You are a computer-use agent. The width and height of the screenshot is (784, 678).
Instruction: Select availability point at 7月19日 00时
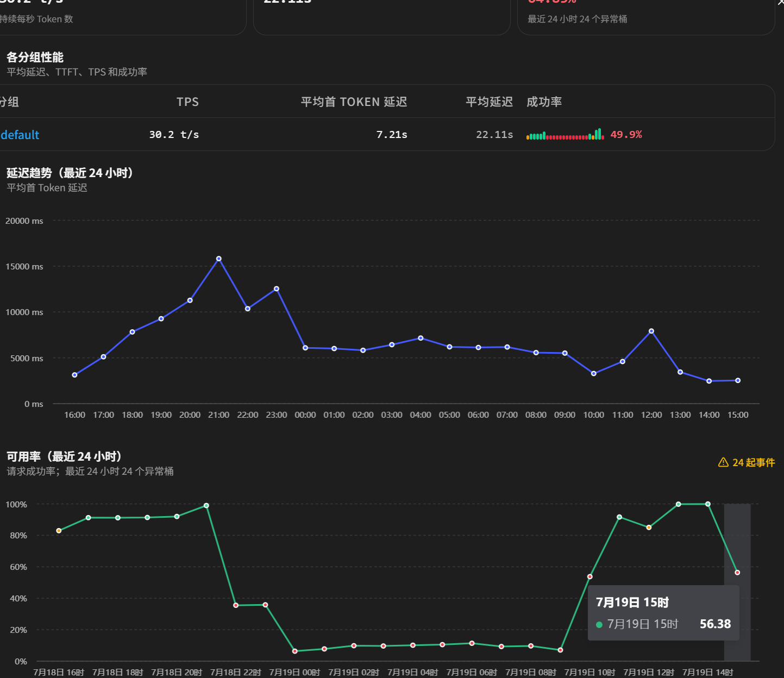click(x=295, y=651)
